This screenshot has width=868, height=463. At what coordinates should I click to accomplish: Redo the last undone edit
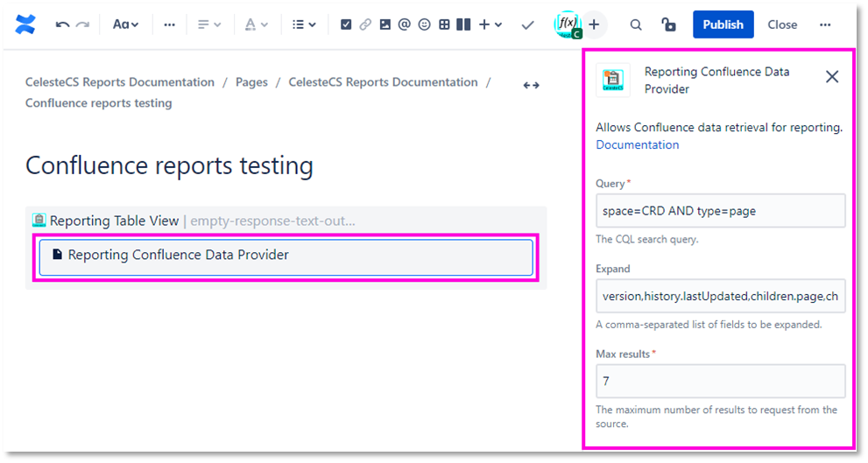[82, 25]
